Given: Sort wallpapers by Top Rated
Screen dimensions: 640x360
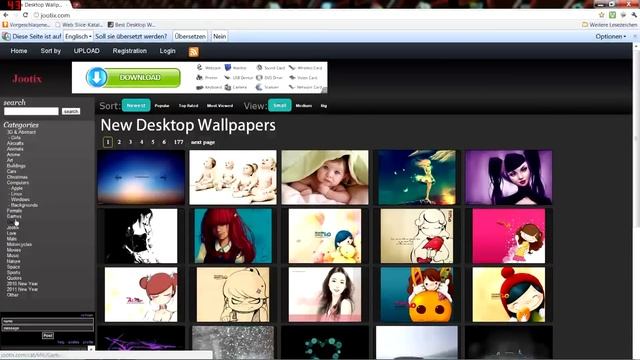Looking at the screenshot, I should [188, 106].
